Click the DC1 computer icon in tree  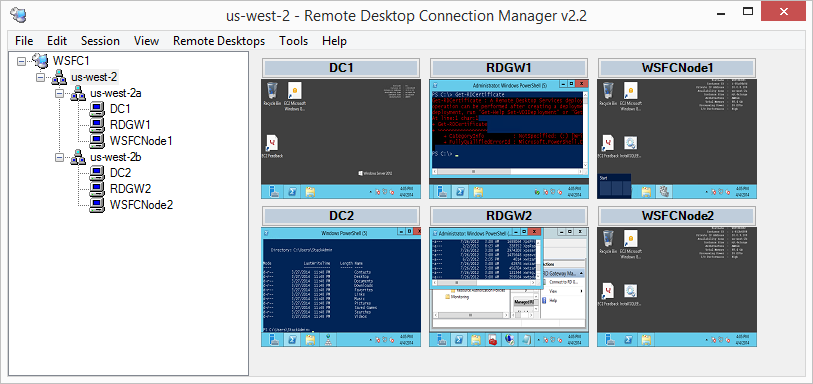97,109
